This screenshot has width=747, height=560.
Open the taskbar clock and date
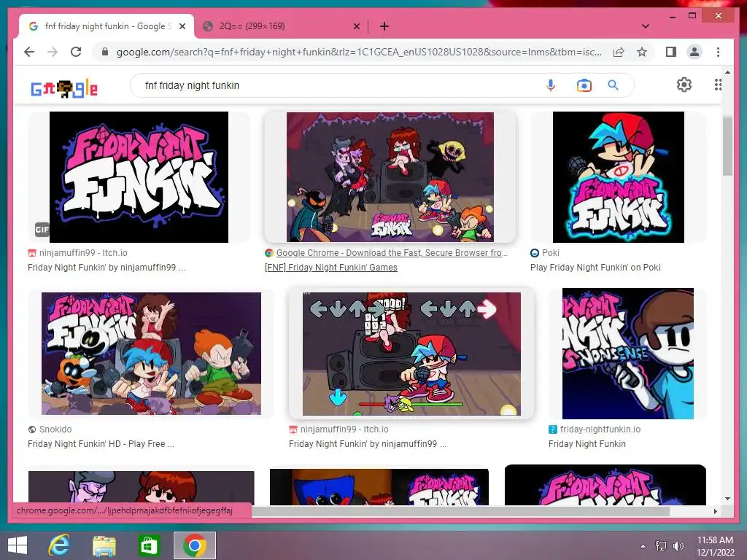click(x=715, y=546)
